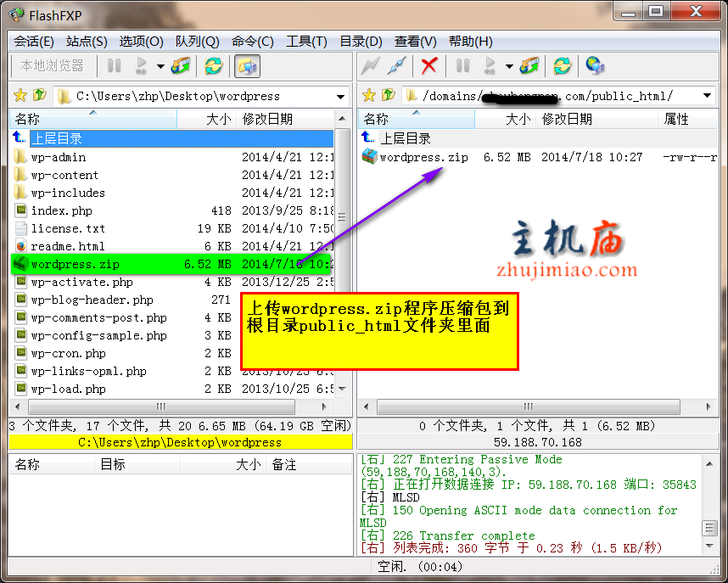The width and height of the screenshot is (728, 583).
Task: Open the 命令(C) menu
Action: coord(253,42)
